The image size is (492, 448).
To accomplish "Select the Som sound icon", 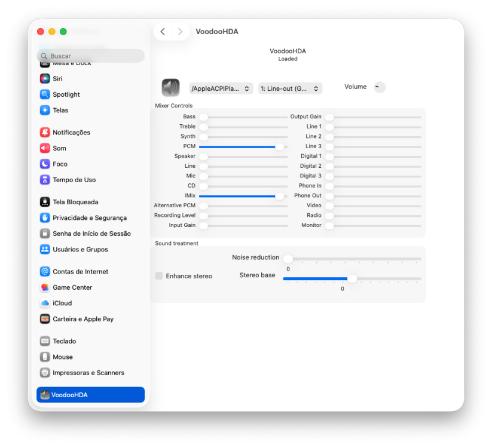I will (x=45, y=148).
